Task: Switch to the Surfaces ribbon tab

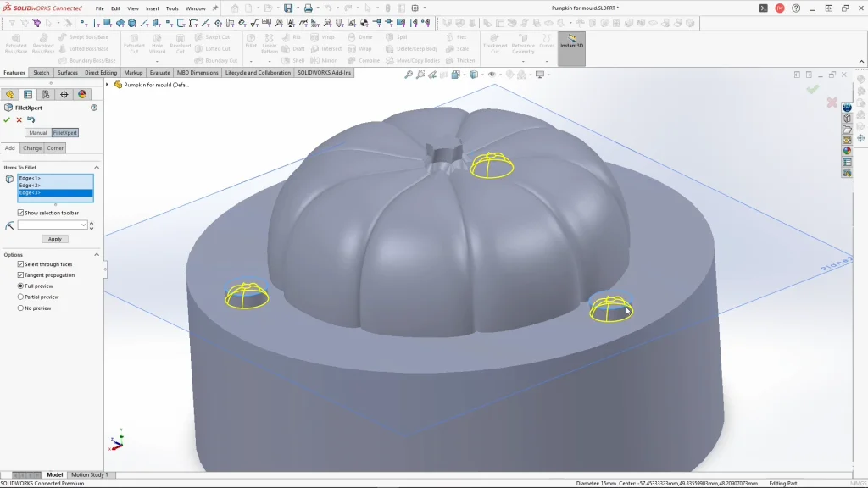Action: pyautogui.click(x=68, y=73)
